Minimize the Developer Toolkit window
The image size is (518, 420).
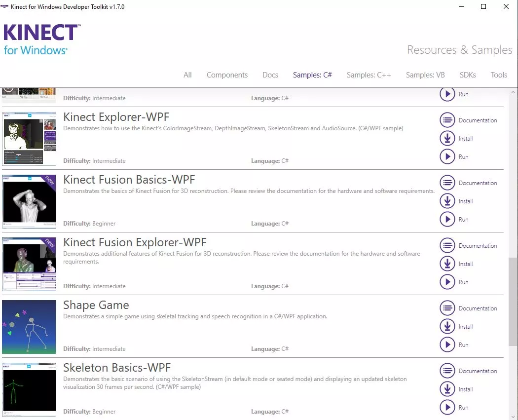pyautogui.click(x=461, y=6)
